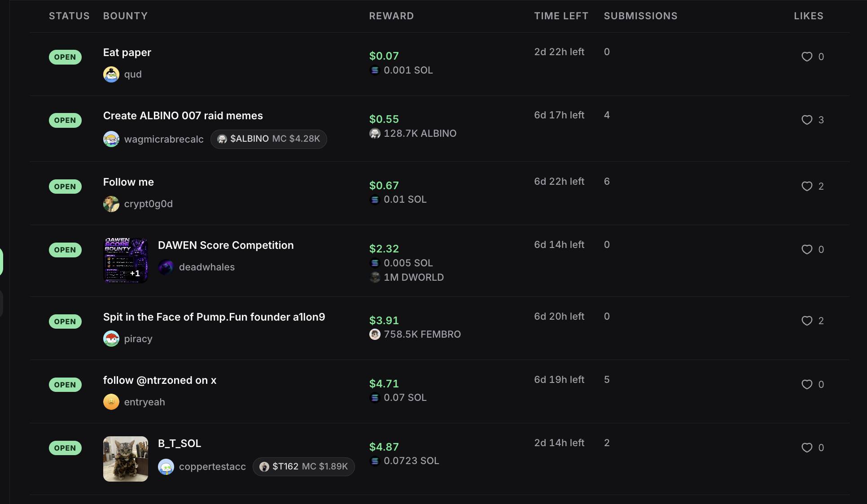This screenshot has height=504, width=867.
Task: Click OPEN status badge for Eat paper
Action: (x=65, y=57)
